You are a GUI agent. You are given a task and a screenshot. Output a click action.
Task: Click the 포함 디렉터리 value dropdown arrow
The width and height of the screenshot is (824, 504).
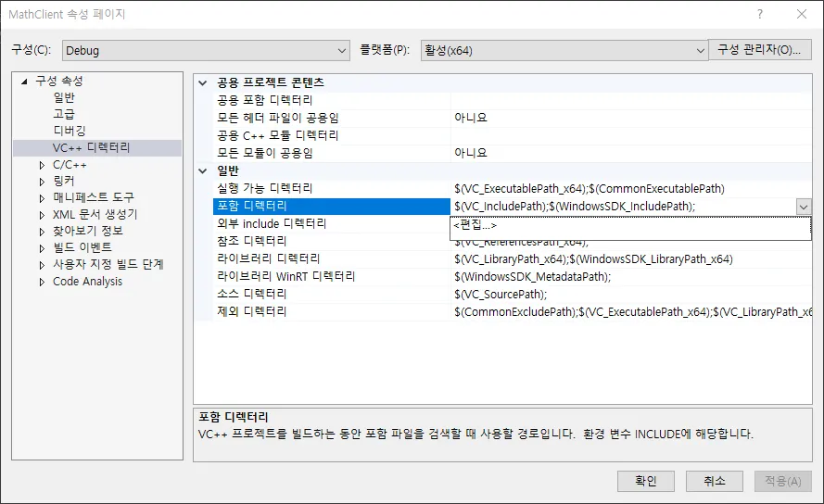(804, 207)
